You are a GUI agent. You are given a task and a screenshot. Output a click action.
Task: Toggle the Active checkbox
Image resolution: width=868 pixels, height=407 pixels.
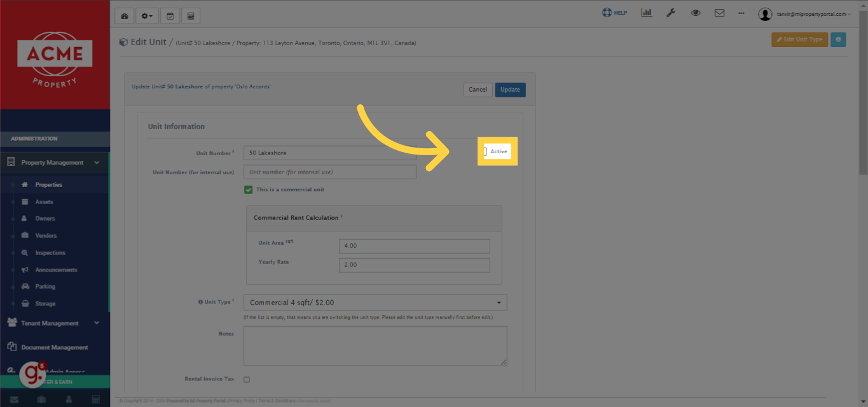[x=485, y=151]
